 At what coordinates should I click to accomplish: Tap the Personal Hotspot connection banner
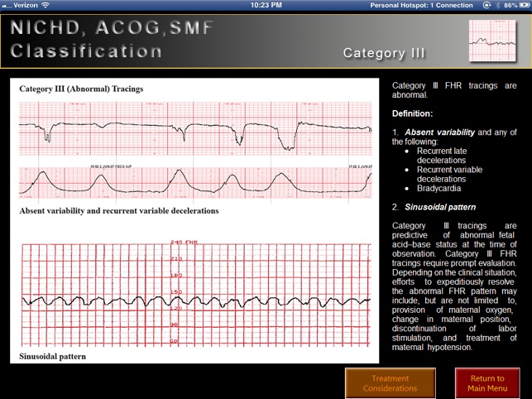pos(422,5)
